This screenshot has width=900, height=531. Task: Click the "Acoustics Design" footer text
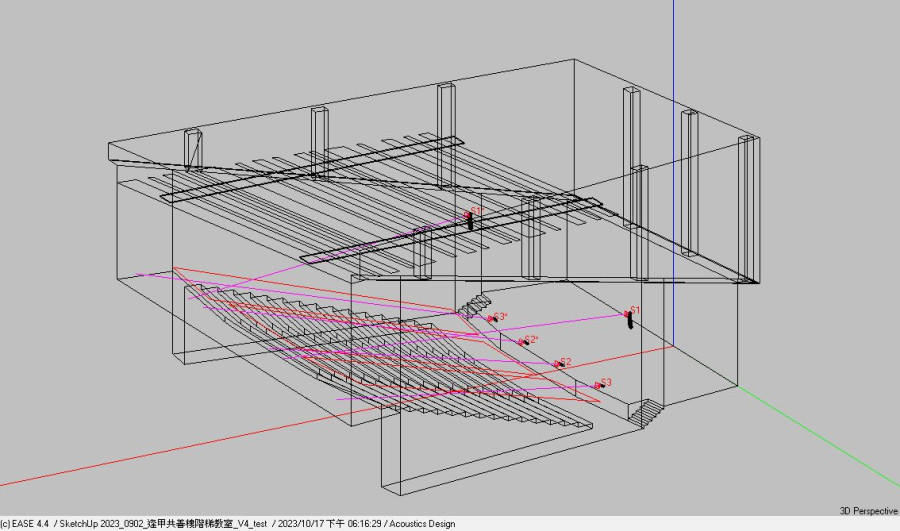click(x=421, y=524)
